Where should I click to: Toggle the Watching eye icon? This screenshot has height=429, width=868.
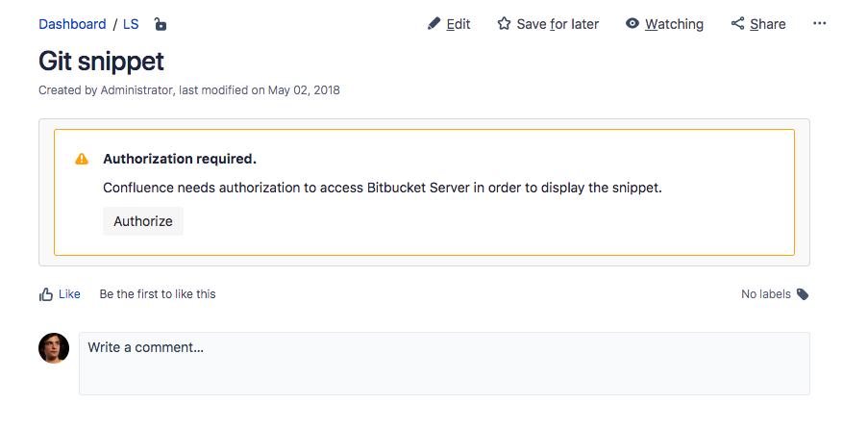point(632,24)
